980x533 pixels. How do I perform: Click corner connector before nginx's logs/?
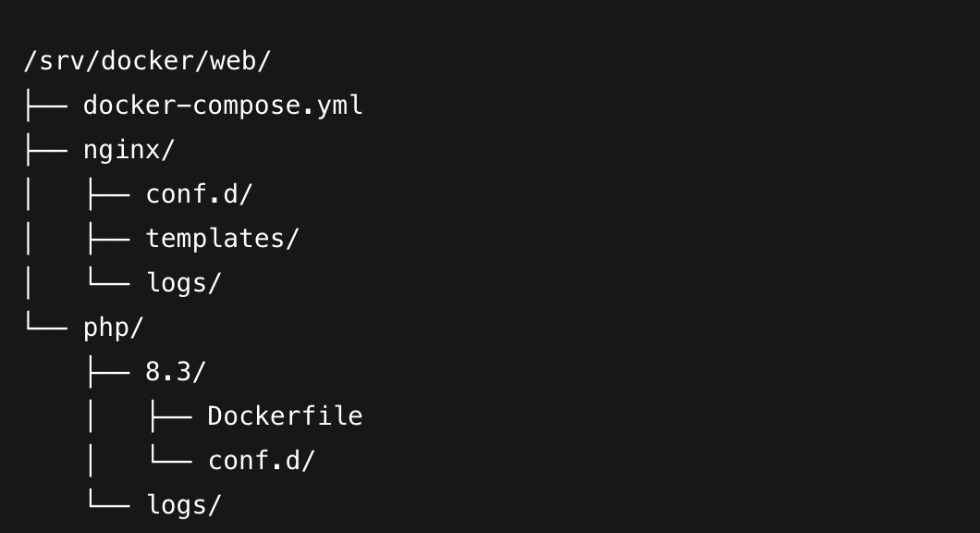(107, 283)
